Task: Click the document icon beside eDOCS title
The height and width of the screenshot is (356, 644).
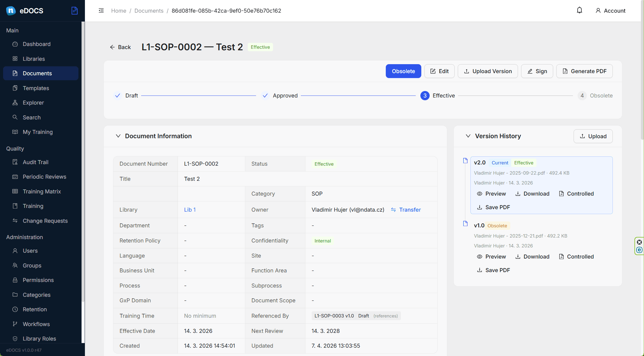Action: 74,10
